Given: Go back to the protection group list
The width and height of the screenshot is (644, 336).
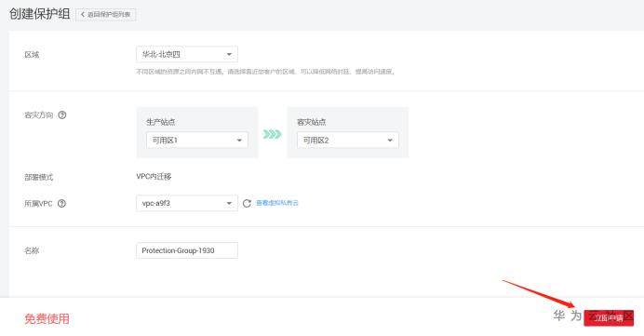Looking at the screenshot, I should click(106, 14).
